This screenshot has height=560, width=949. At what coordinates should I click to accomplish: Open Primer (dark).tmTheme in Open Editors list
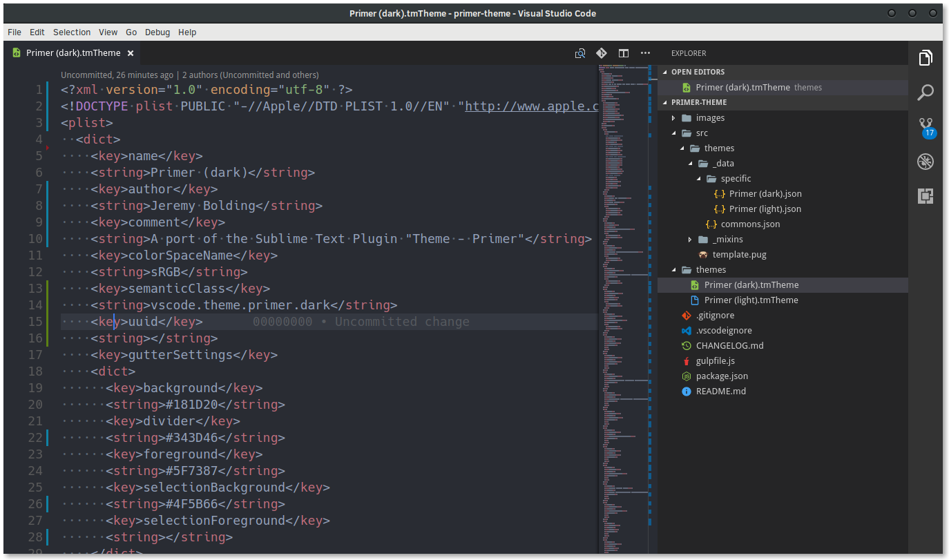tap(783, 88)
